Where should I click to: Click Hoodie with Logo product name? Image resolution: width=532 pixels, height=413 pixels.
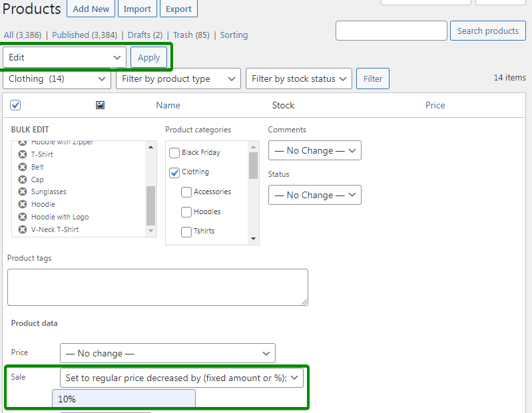[x=60, y=217]
